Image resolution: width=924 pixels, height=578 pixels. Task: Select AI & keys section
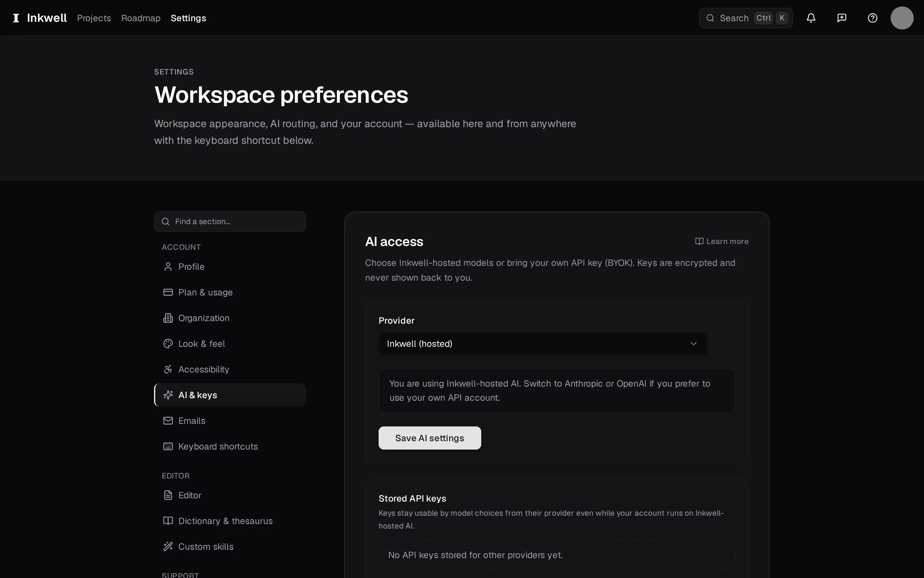[230, 395]
